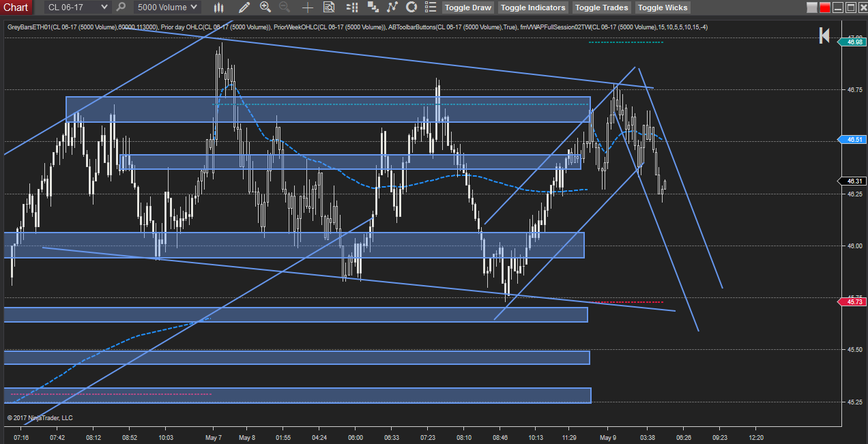Click the grey window link square

tap(811, 8)
